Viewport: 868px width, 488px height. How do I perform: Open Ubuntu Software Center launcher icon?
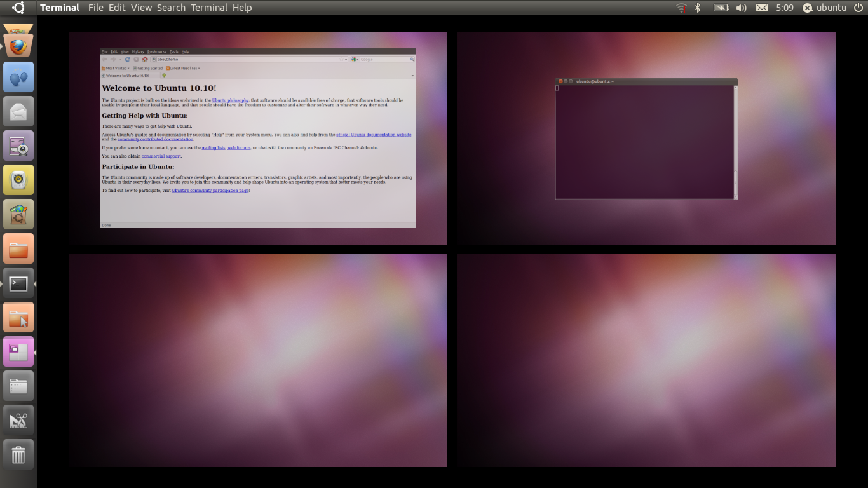coord(18,214)
